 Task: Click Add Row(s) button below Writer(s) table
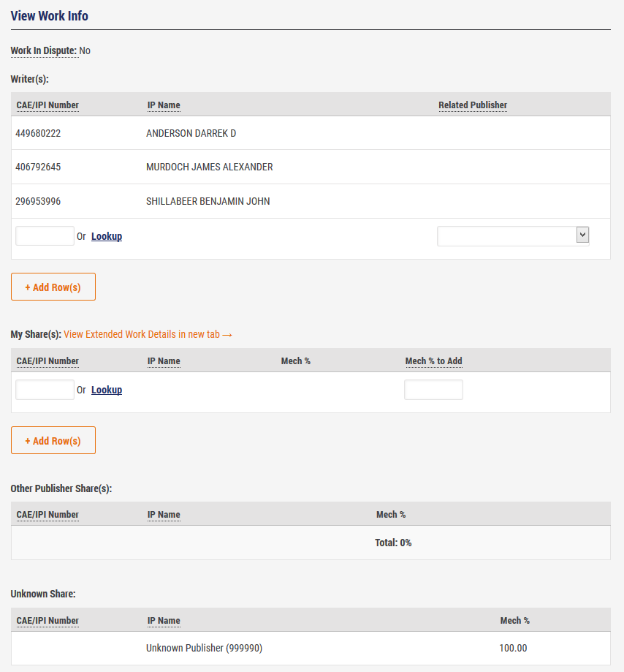[x=53, y=287]
